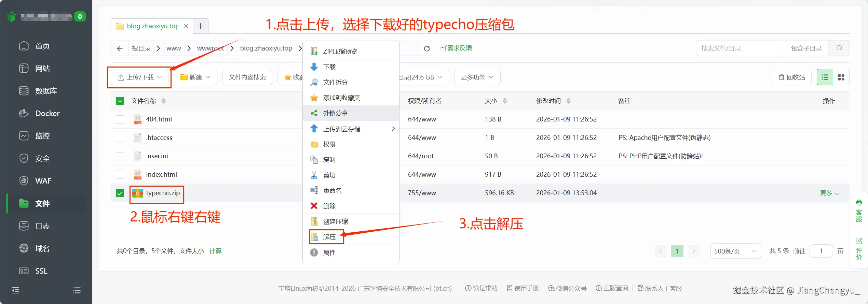The width and height of the screenshot is (868, 304).
Task: Open the index.html file name
Action: [161, 175]
